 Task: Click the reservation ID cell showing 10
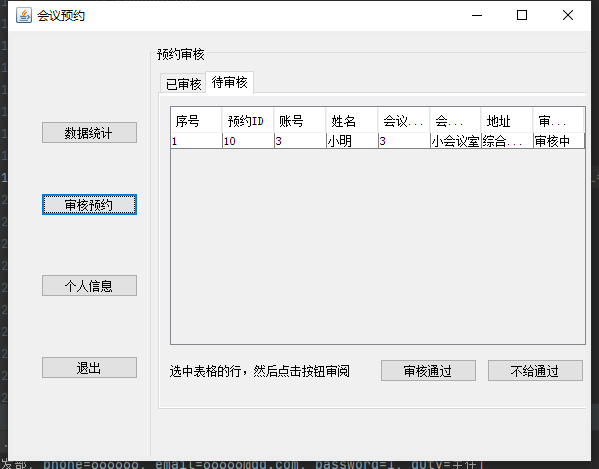tap(248, 141)
